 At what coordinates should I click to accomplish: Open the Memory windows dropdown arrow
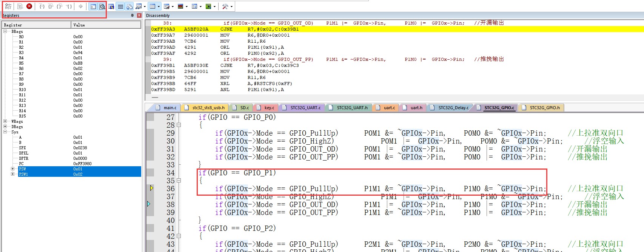[x=159, y=6]
